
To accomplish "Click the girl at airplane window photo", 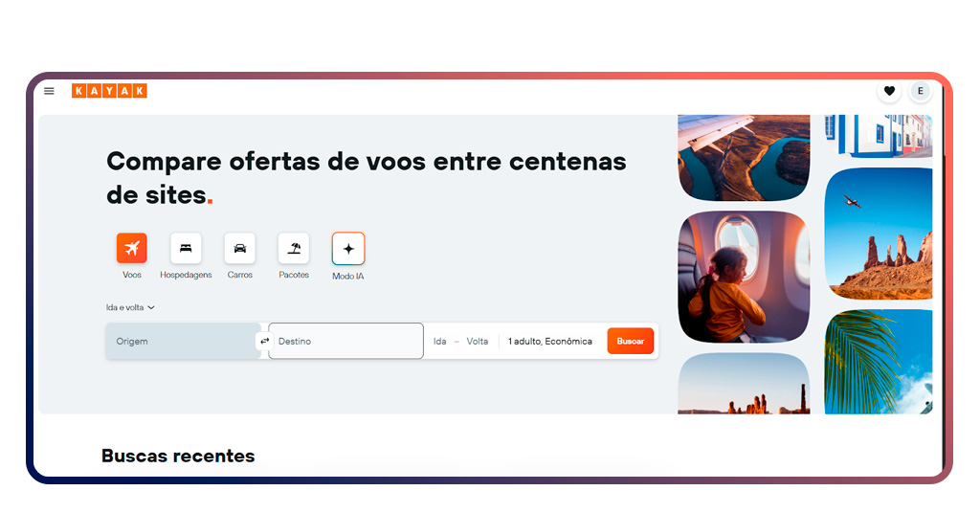I will 744,277.
